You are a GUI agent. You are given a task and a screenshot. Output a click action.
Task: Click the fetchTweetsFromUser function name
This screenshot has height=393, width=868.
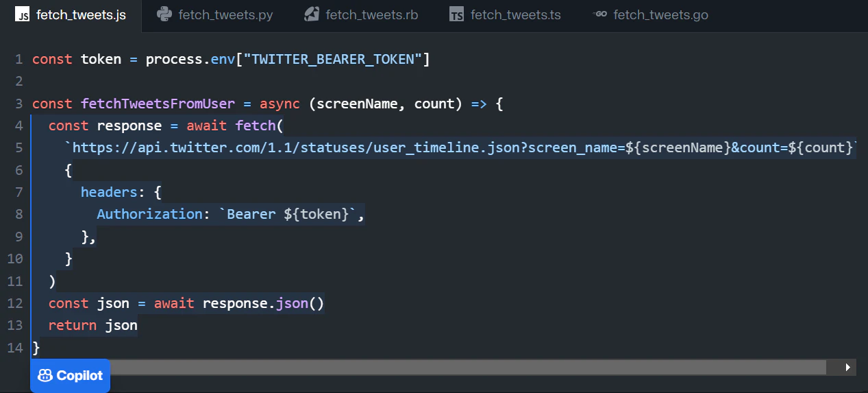click(158, 104)
